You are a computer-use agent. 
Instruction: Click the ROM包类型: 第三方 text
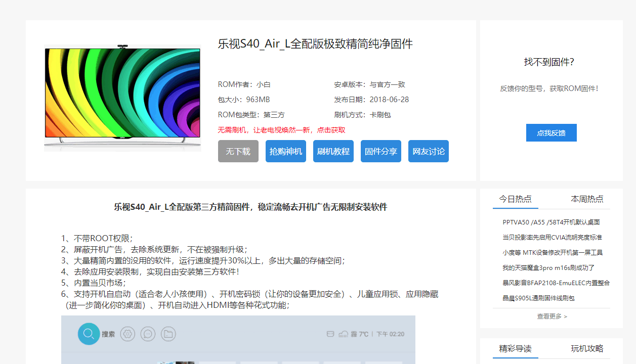pyautogui.click(x=251, y=115)
